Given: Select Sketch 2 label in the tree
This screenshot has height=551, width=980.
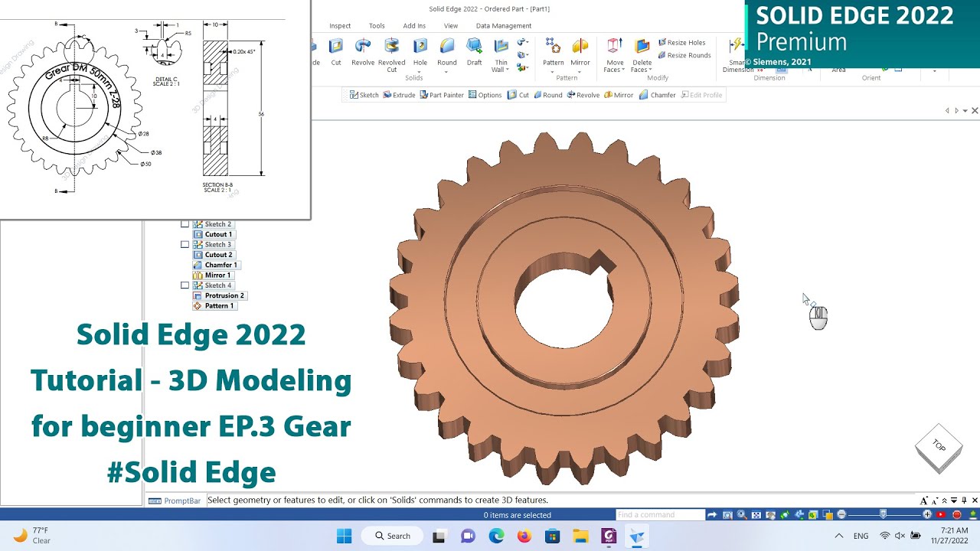Looking at the screenshot, I should click(x=217, y=224).
